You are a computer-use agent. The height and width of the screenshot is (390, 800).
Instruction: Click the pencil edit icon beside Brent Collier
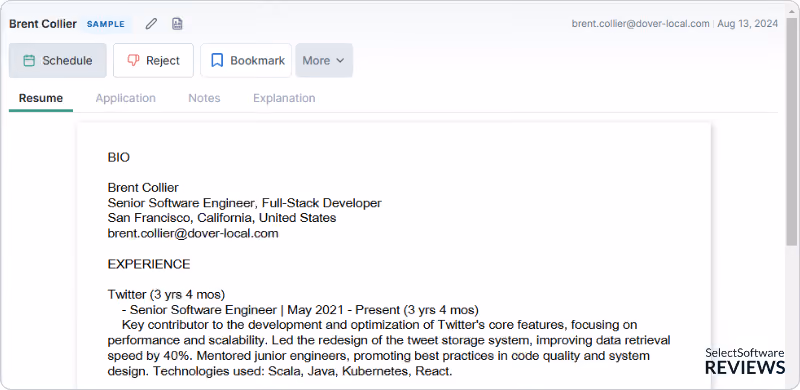pos(151,24)
